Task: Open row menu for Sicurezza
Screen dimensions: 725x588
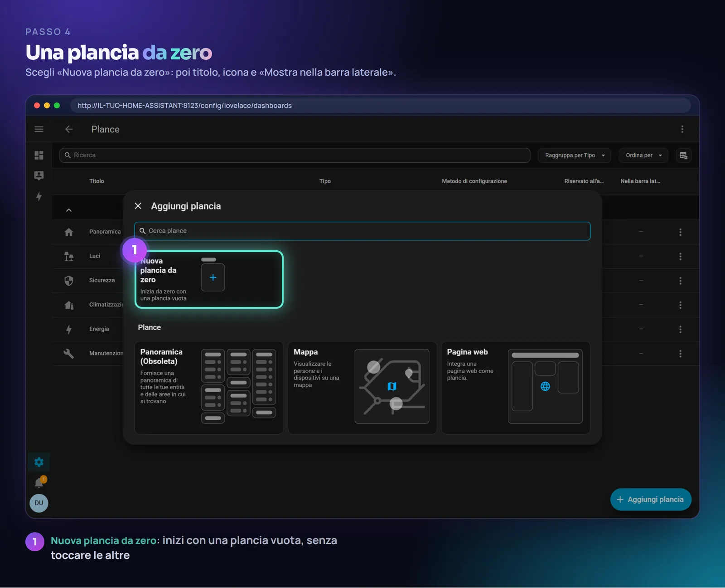Action: pos(680,281)
